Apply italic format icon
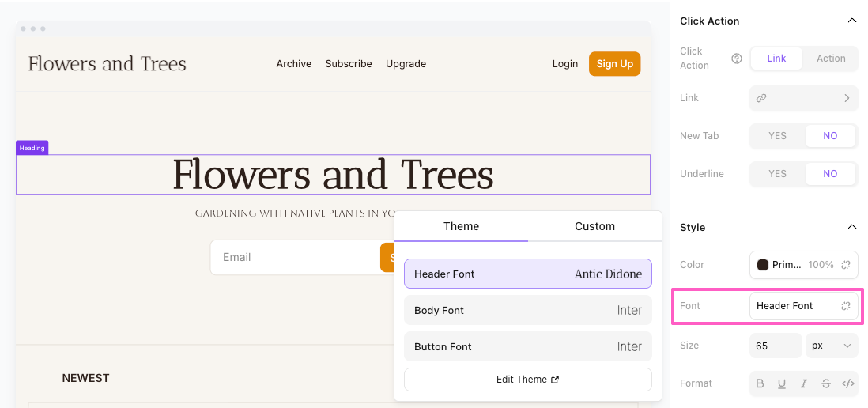Screen dimensions: 868x408 click(804, 383)
